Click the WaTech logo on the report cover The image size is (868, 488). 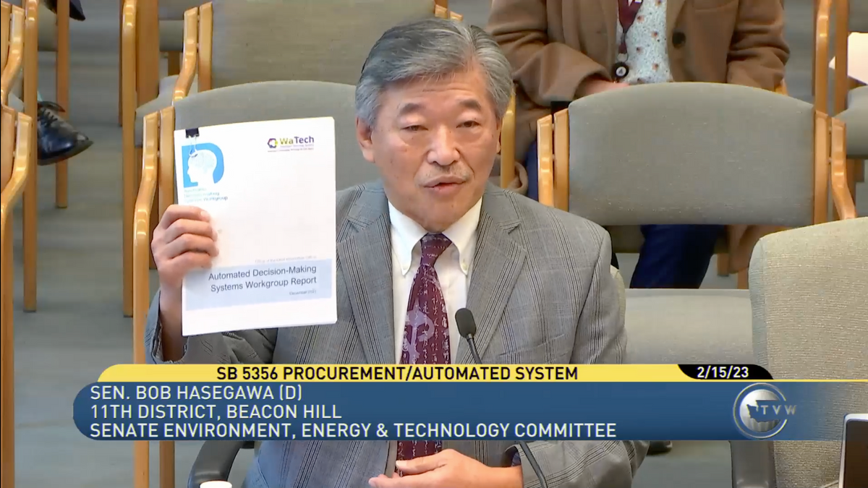[291, 142]
